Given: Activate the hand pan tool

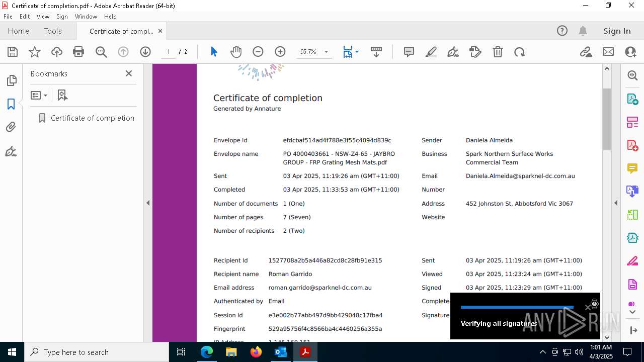Looking at the screenshot, I should [x=236, y=52].
